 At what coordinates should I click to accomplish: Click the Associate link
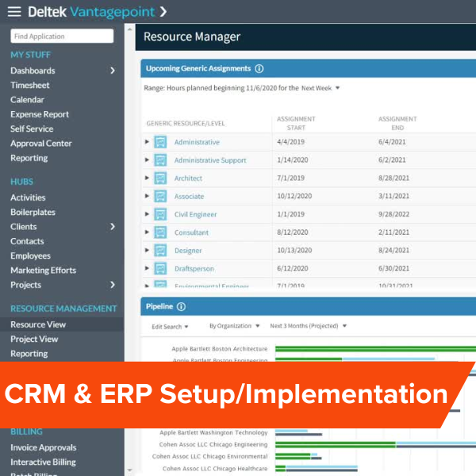(x=189, y=197)
